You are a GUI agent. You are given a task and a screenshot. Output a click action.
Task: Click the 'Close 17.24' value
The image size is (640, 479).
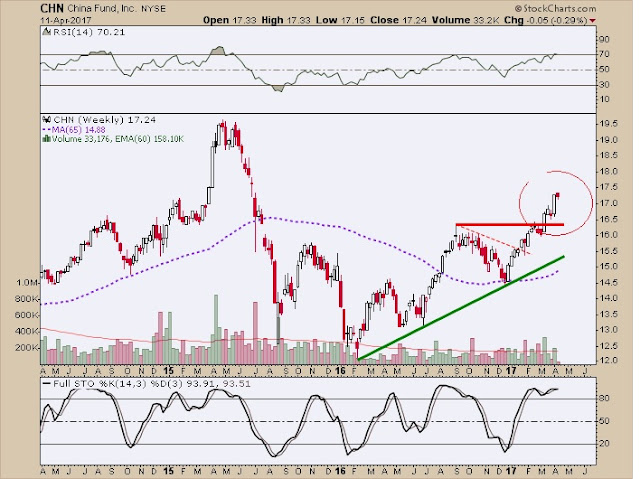pos(398,20)
